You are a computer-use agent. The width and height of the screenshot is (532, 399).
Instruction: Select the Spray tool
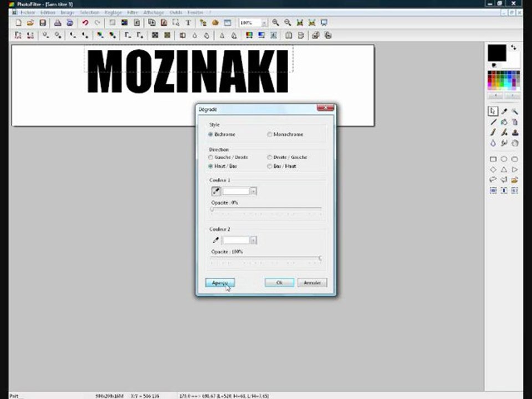[x=515, y=122]
